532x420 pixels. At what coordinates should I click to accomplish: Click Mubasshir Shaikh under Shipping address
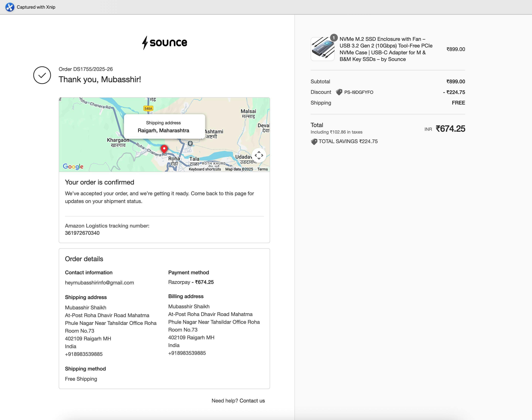tap(86, 308)
